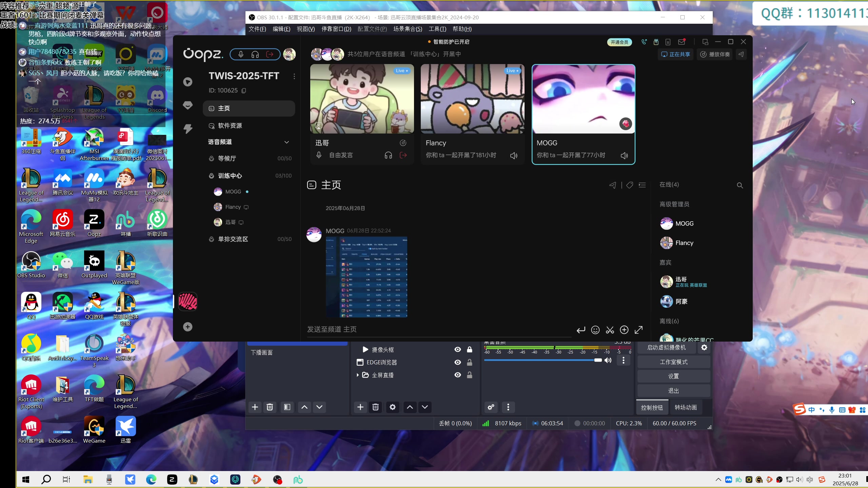
Task: Add attachment with circled plus icon
Action: point(624,330)
